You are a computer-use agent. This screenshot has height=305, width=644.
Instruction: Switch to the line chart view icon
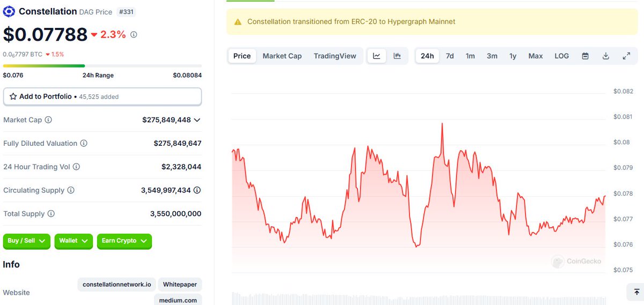tap(377, 56)
